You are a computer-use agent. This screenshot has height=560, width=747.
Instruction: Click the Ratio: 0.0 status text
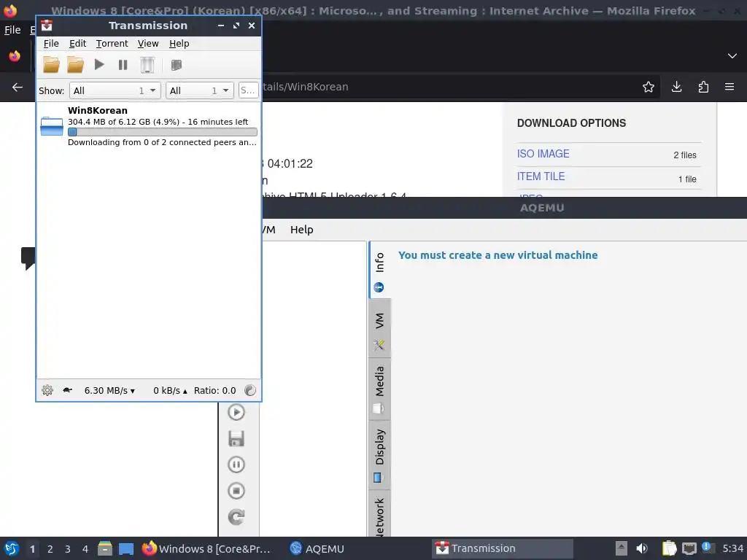click(x=215, y=391)
